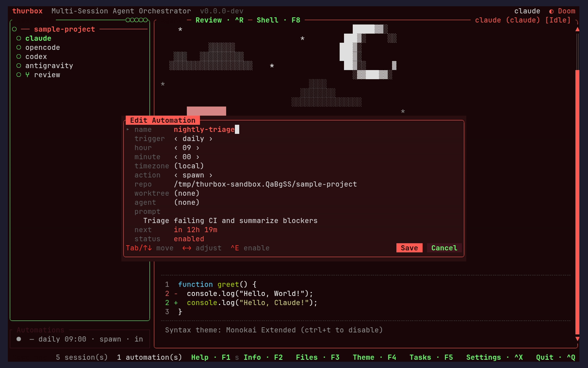Click the automation status dot in Automations panel
This screenshot has height=368, width=588.
[18, 339]
